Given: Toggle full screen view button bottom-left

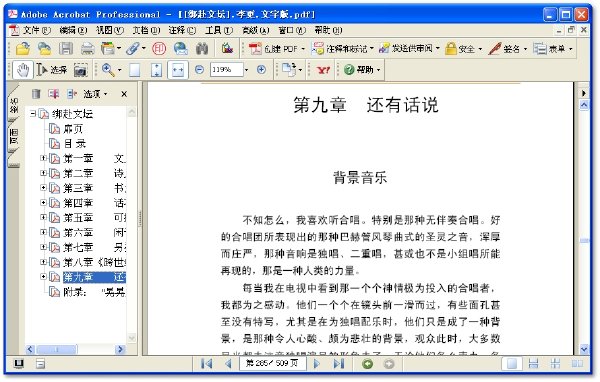Looking at the screenshot, I should click(x=19, y=364).
